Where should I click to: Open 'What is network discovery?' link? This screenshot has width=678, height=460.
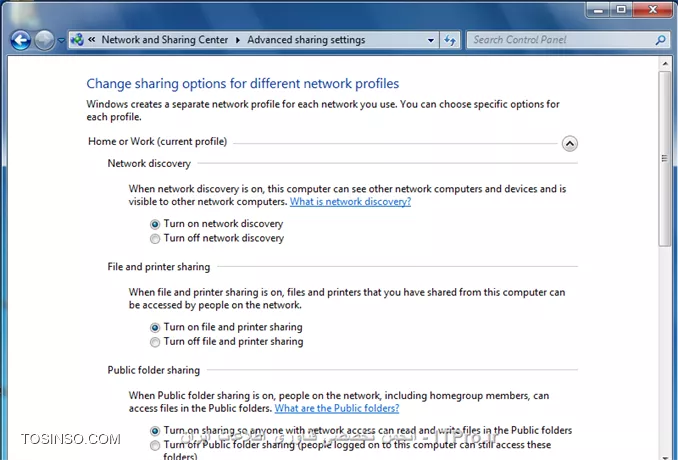click(x=350, y=201)
